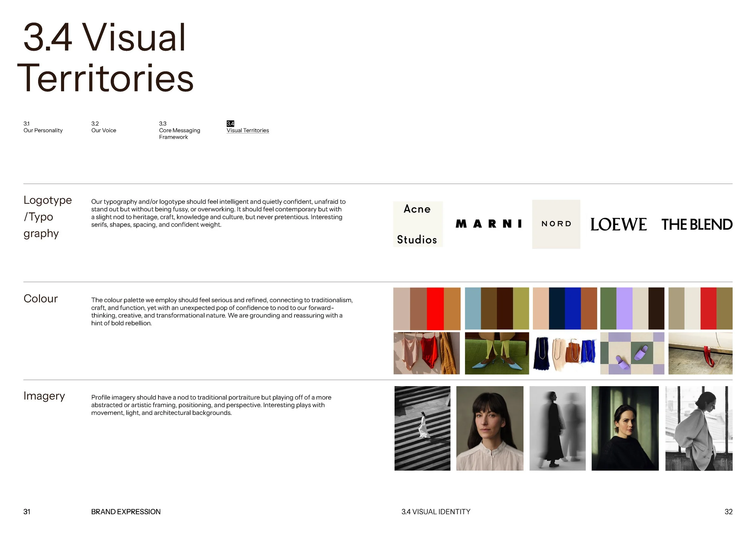Select the purple slippers checkerboard image
Image resolution: width=756 pixels, height=538 pixels.
(x=632, y=353)
